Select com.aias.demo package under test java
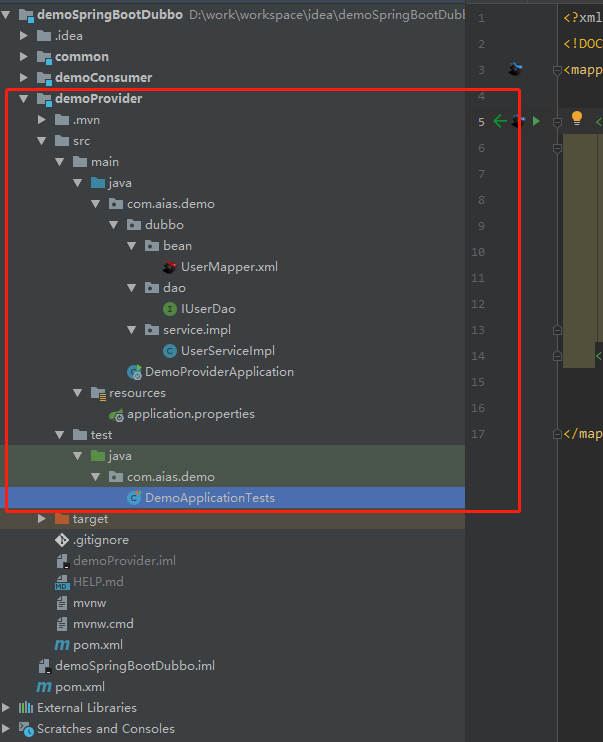Screen dimensions: 603x742 (x=171, y=477)
